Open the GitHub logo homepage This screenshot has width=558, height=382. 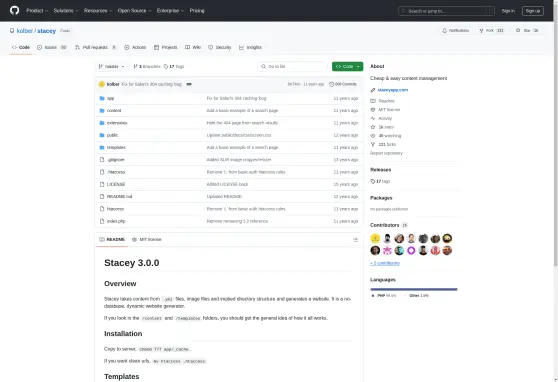click(x=15, y=10)
